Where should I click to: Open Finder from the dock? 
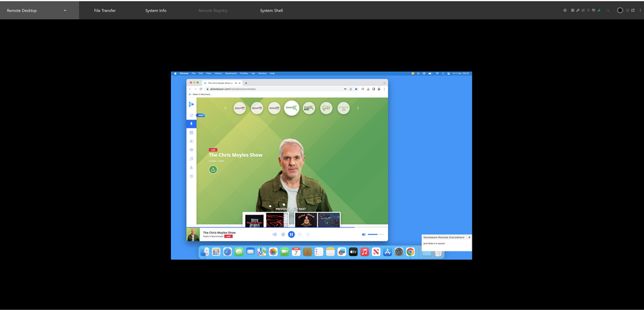tap(204, 252)
